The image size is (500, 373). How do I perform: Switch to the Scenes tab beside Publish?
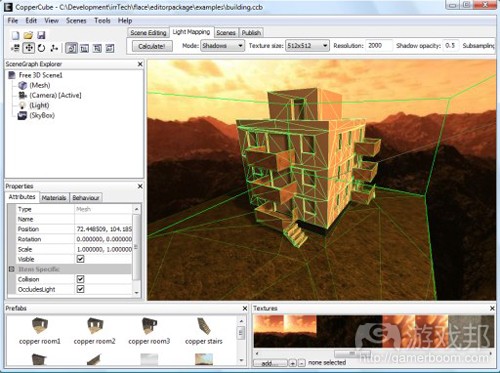(226, 33)
